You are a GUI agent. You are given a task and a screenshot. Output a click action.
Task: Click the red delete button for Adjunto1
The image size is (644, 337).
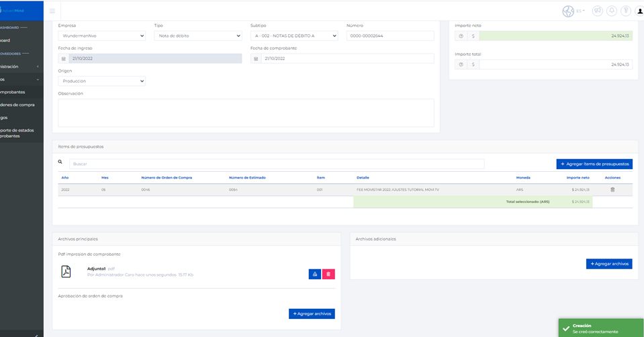pos(328,274)
